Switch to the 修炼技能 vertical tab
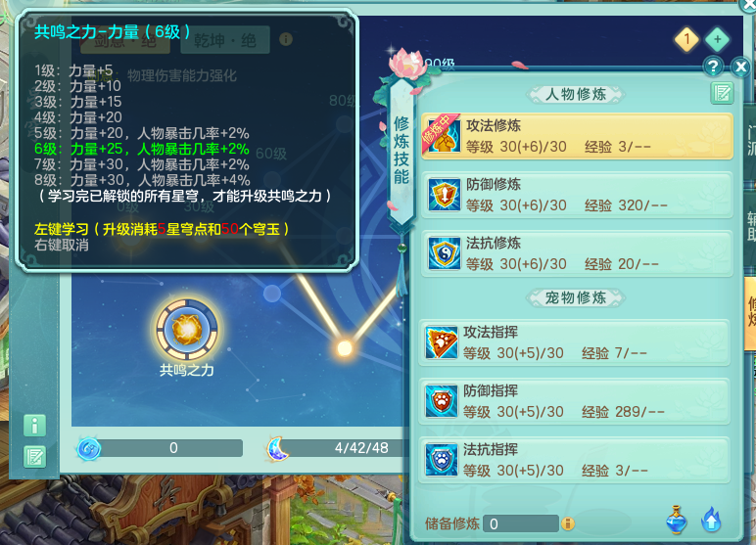 coord(402,151)
